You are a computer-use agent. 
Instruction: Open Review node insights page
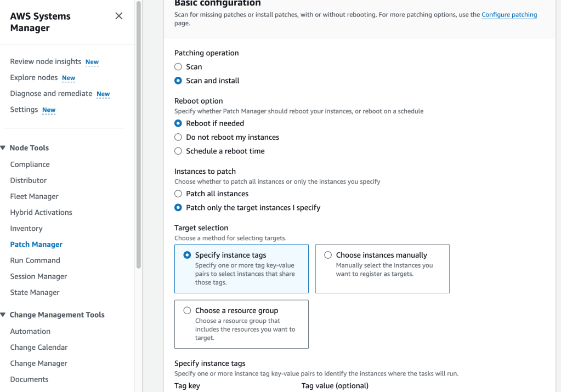coord(46,61)
